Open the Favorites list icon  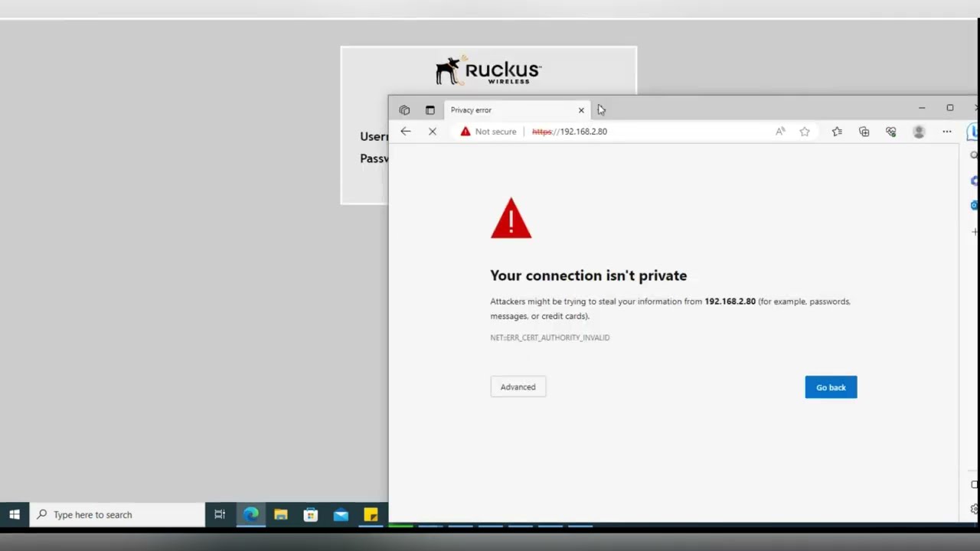coord(837,132)
